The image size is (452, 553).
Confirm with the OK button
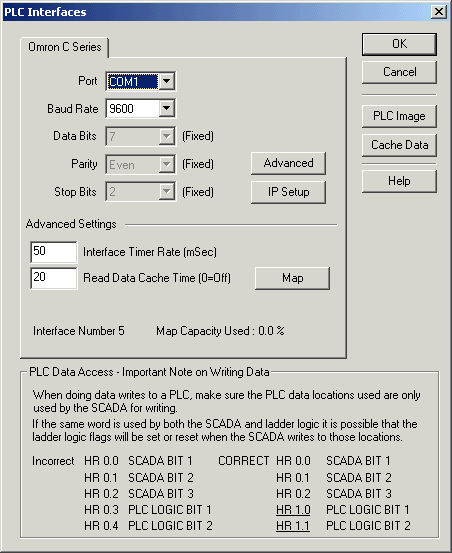click(399, 44)
